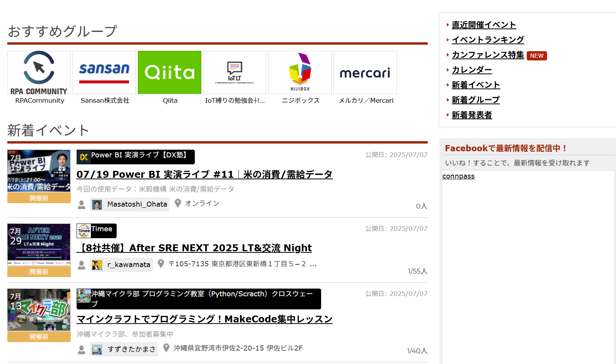
Task: Open the マイクラ部 event thumbnail image
Action: pyautogui.click(x=39, y=310)
